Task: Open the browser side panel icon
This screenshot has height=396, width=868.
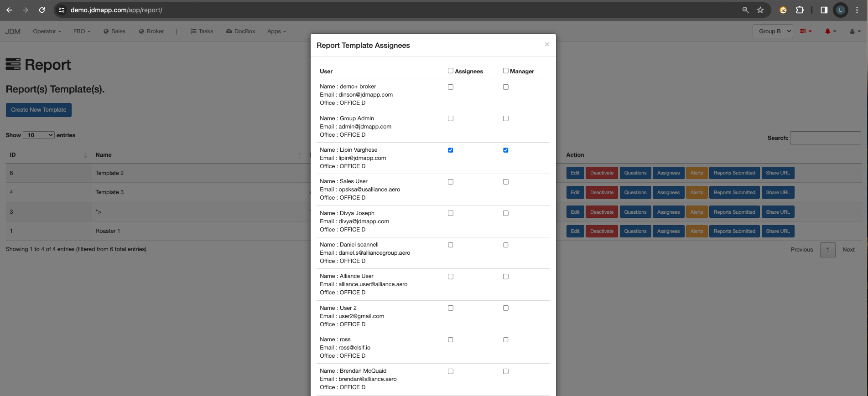Action: tap(824, 10)
